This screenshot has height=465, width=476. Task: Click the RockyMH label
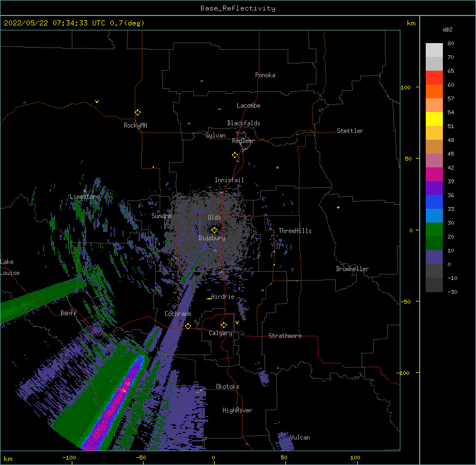pyautogui.click(x=135, y=125)
